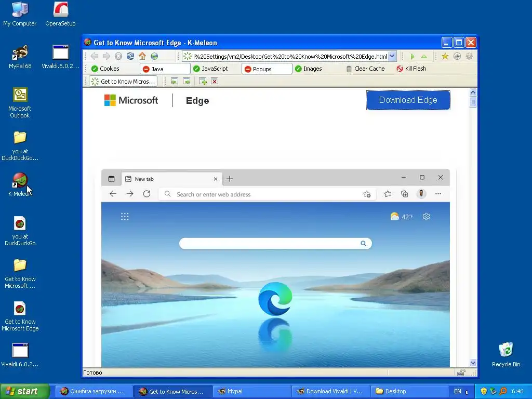Click into the K-Meleon URL address field
This screenshot has width=532, height=399.
pos(290,56)
